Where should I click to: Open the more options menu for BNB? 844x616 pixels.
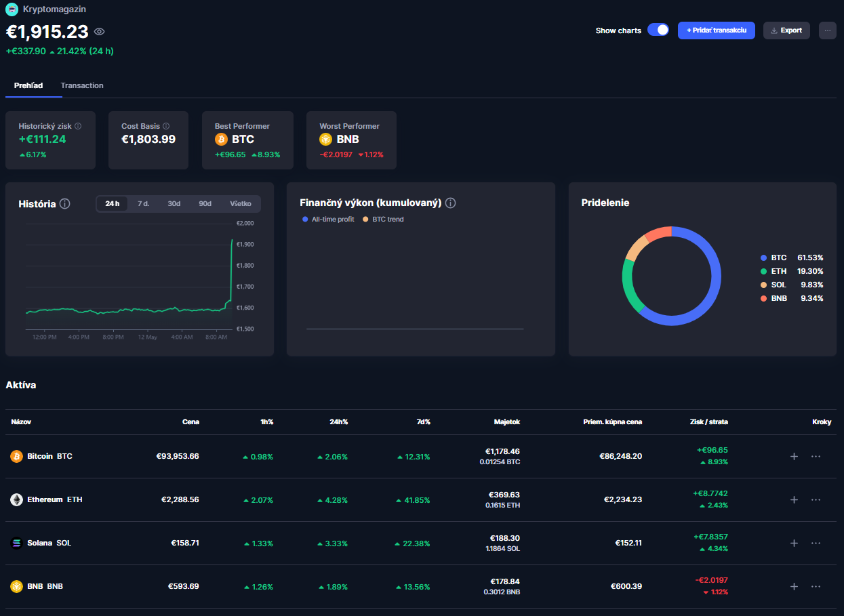click(816, 587)
